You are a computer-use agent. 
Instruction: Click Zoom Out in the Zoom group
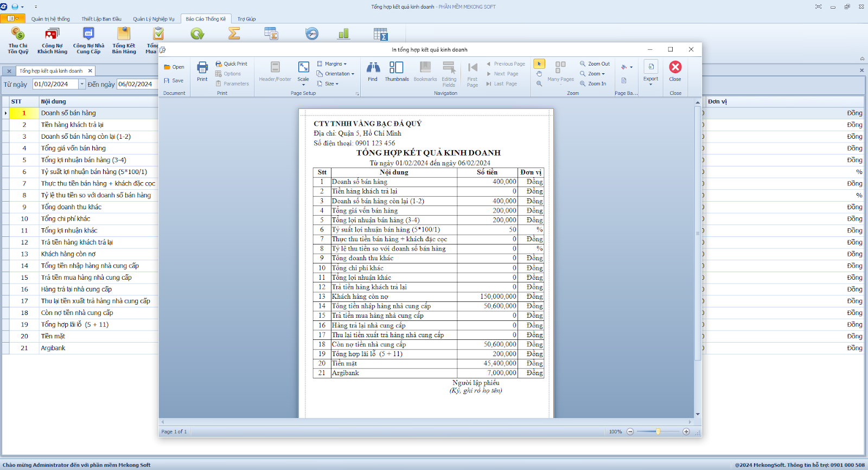[595, 63]
